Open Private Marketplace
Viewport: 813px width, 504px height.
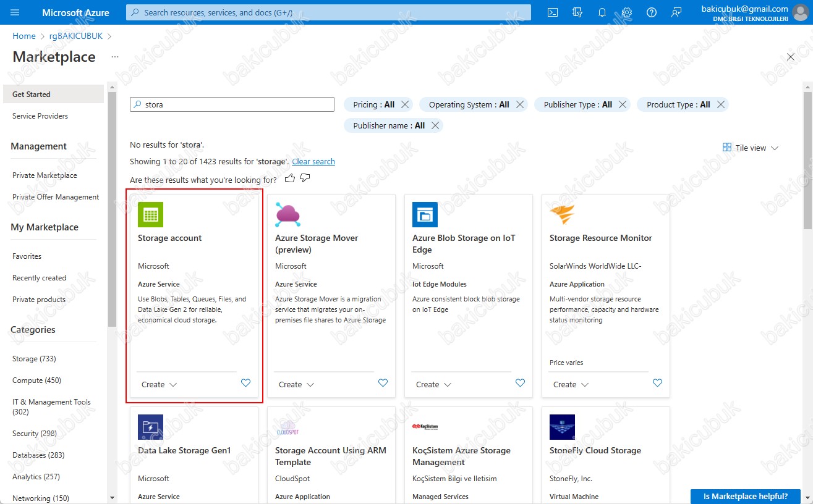(x=45, y=175)
